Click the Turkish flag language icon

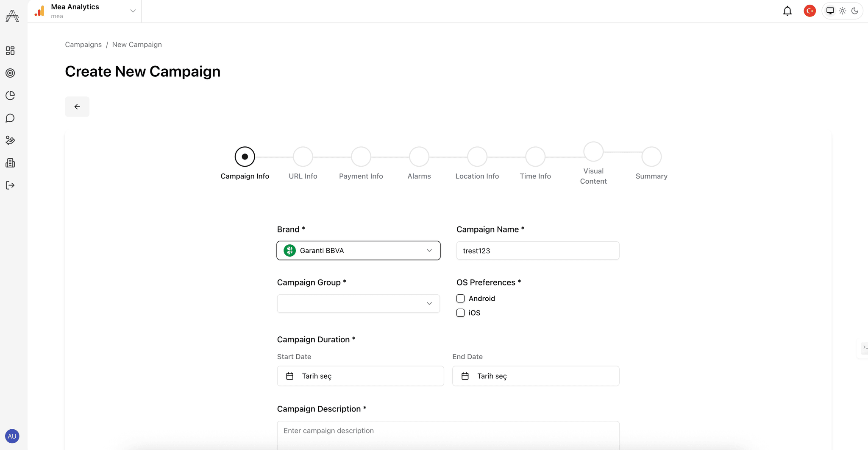pos(810,11)
